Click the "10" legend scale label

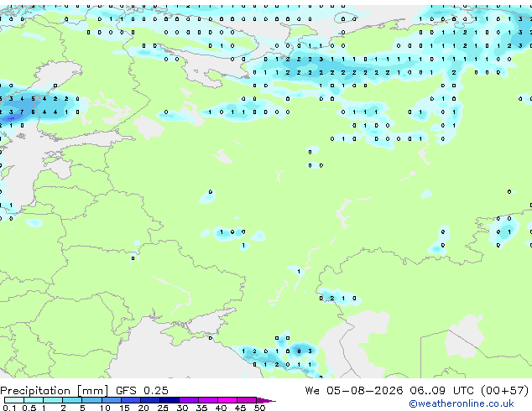pos(105,408)
